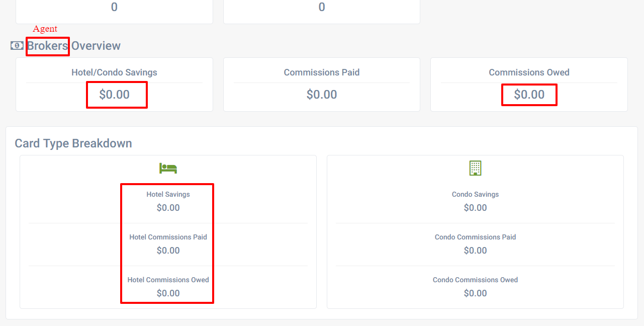Select the Hotel Savings $0.00 amount
The width and height of the screenshot is (644, 326).
coord(168,207)
